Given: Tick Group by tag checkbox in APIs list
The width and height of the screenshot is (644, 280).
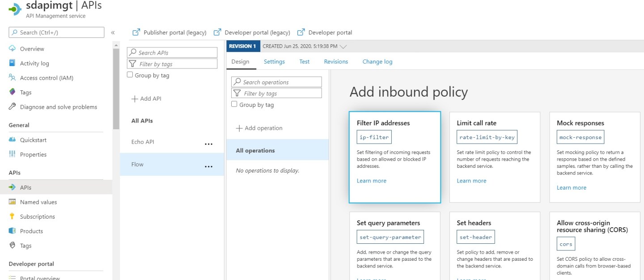Looking at the screenshot, I should 130,75.
